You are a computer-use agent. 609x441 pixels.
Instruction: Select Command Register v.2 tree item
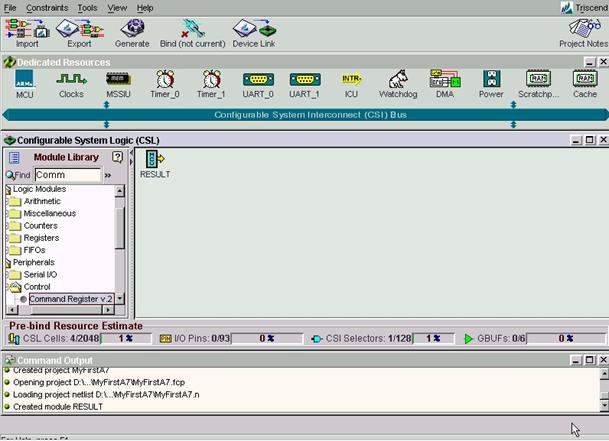point(70,299)
